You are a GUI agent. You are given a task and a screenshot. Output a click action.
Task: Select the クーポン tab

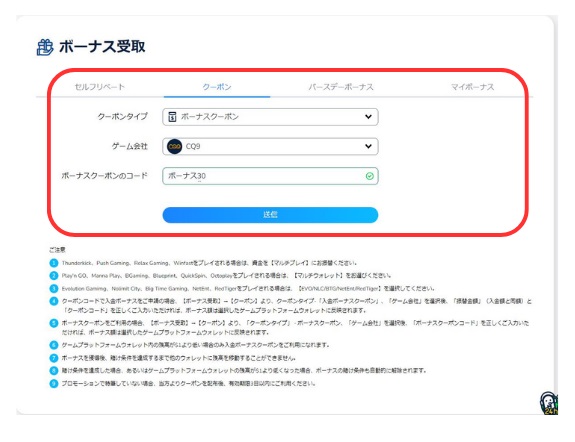coord(217,87)
